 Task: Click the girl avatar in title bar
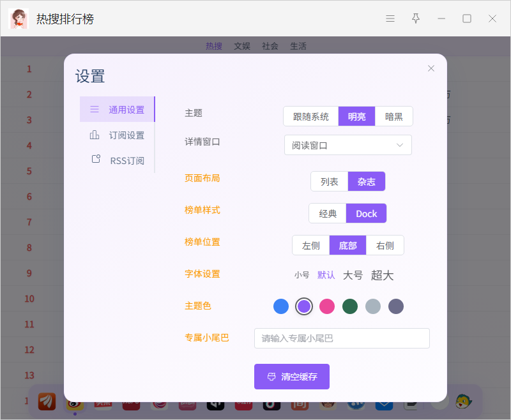[19, 19]
